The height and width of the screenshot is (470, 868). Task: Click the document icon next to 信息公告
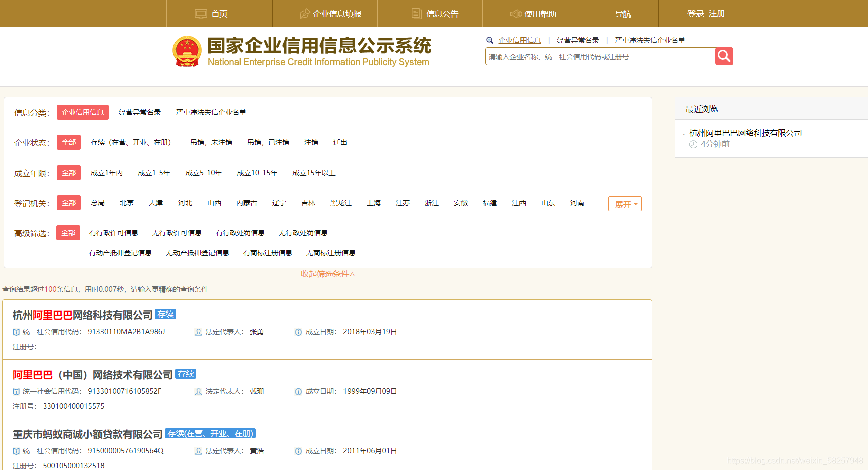[417, 14]
